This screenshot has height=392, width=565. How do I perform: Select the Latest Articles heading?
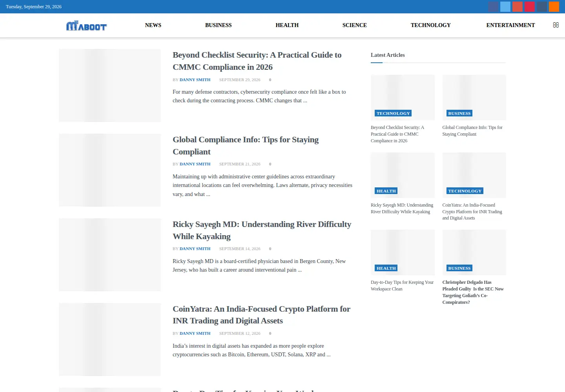[x=388, y=55]
